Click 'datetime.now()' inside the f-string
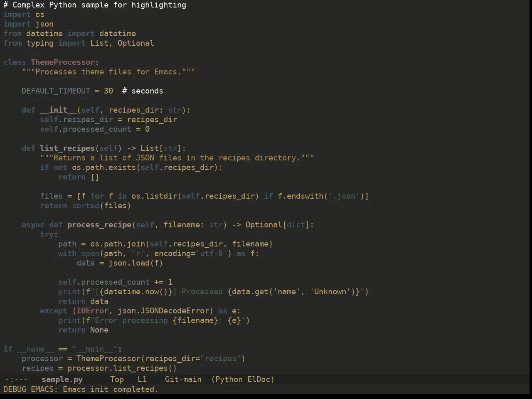The height and width of the screenshot is (399, 532). [x=136, y=292]
